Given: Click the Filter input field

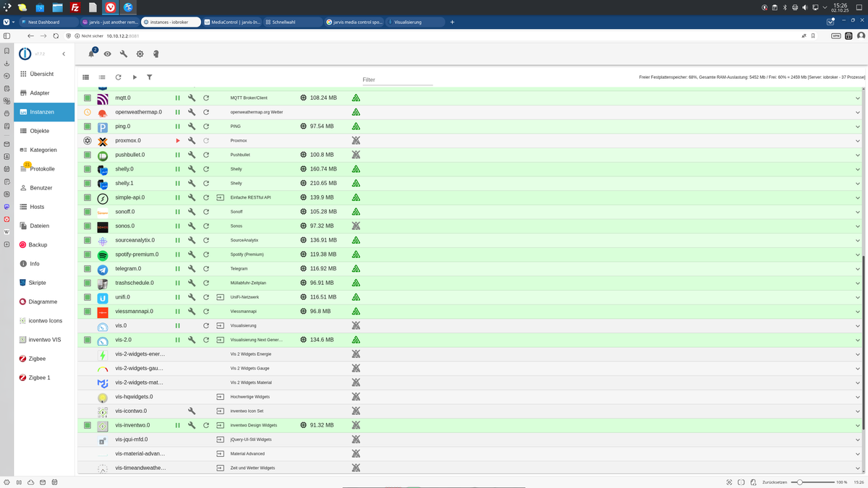Looking at the screenshot, I should point(397,80).
